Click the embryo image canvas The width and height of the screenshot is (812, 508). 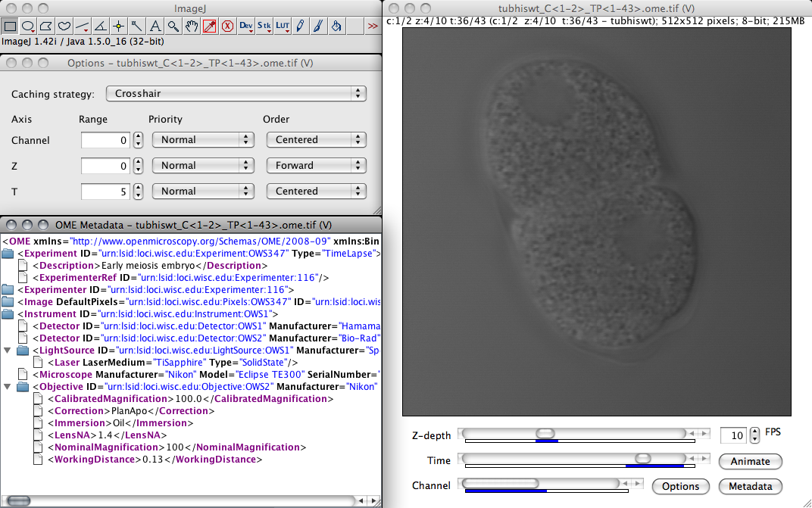click(x=597, y=222)
